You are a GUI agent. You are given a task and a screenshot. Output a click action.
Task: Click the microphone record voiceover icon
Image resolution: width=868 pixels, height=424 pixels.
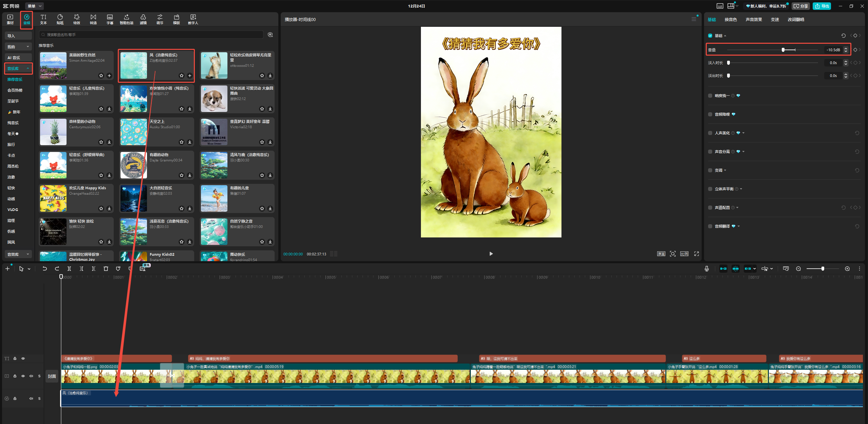706,269
